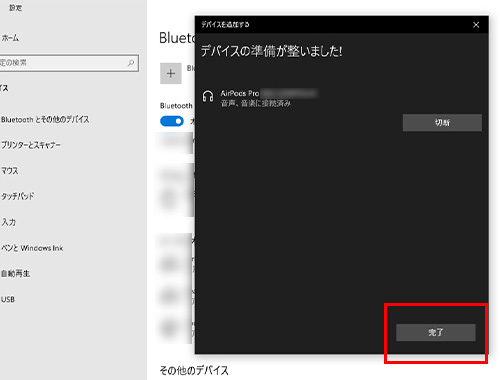Click the その他のデバイス heading
The width and height of the screenshot is (500, 380).
click(194, 370)
